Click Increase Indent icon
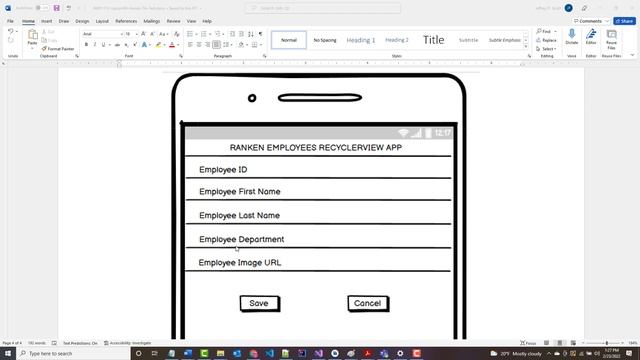Image resolution: width=640 pixels, height=360 pixels. point(241,34)
